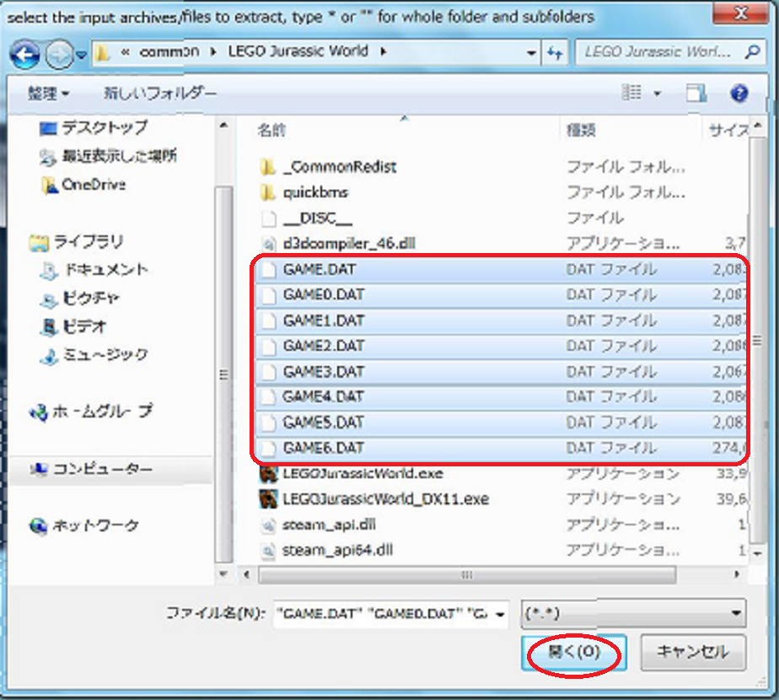Open the ミュージック library

94,355
